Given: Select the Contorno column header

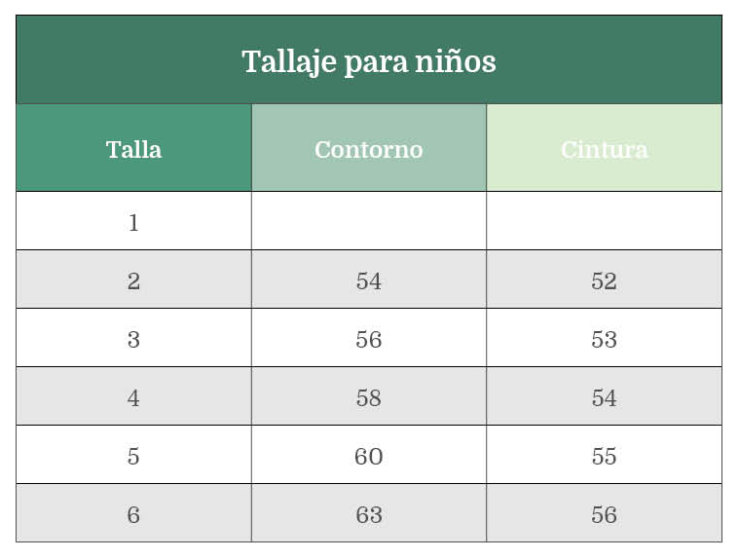Looking at the screenshot, I should click(368, 149).
